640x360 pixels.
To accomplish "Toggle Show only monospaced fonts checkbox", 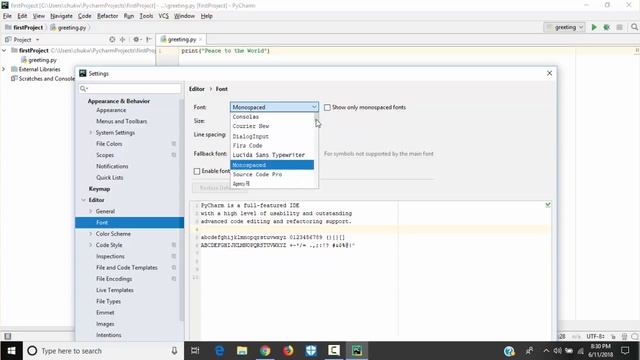I will 327,107.
